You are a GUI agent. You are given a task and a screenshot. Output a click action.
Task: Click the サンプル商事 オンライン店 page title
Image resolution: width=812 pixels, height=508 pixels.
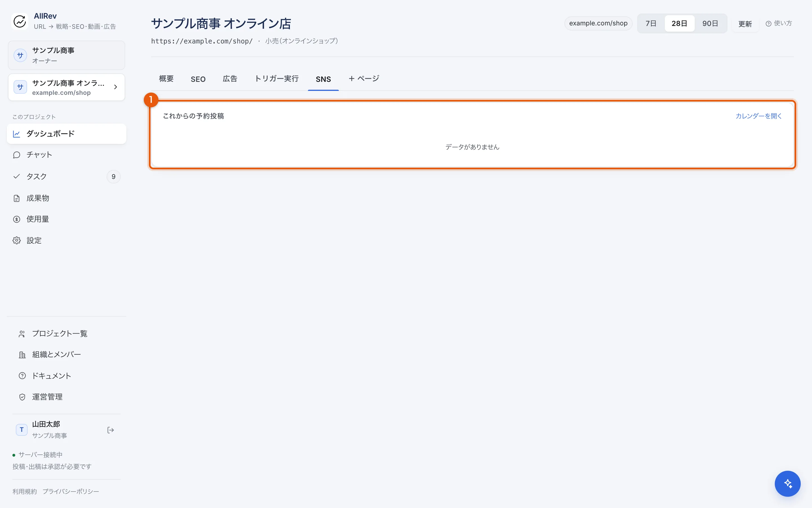pos(221,23)
